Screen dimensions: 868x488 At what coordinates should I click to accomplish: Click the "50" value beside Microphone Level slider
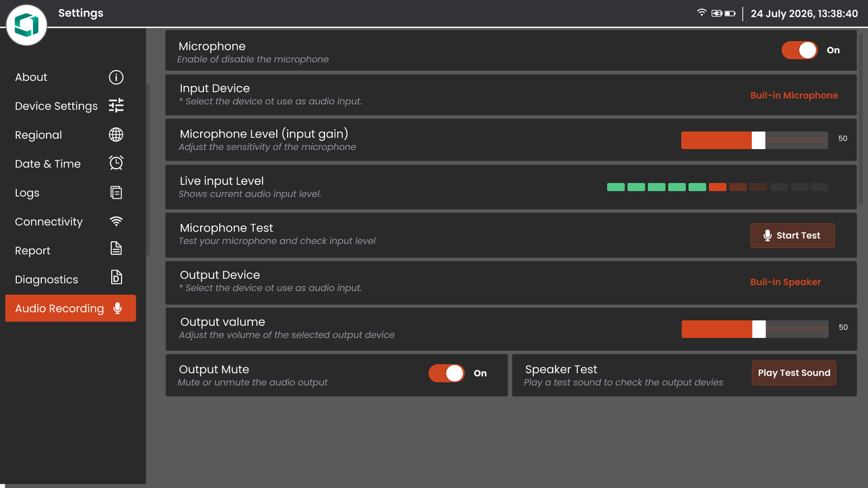(843, 138)
